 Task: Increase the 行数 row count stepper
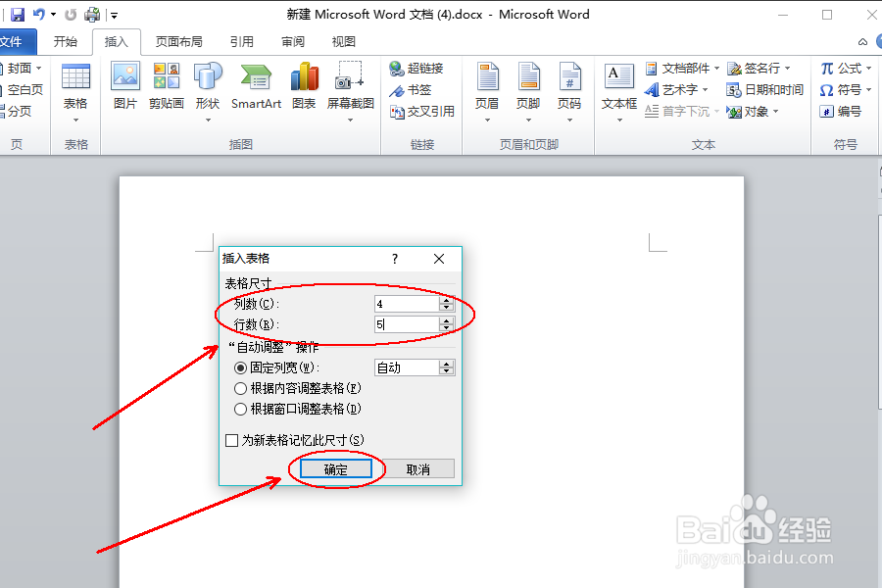pyautogui.click(x=447, y=320)
